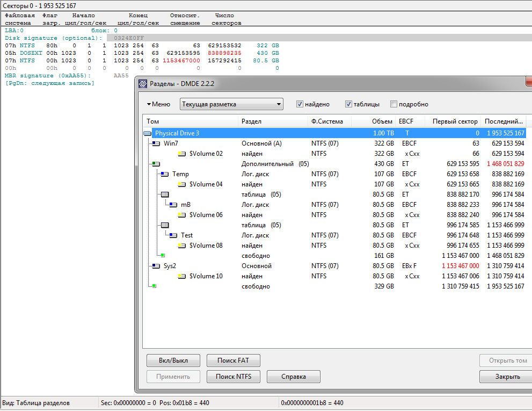Screen dimensions: 532x411
Task: Click the 'Ф.Система' column header
Action: pyautogui.click(x=326, y=121)
